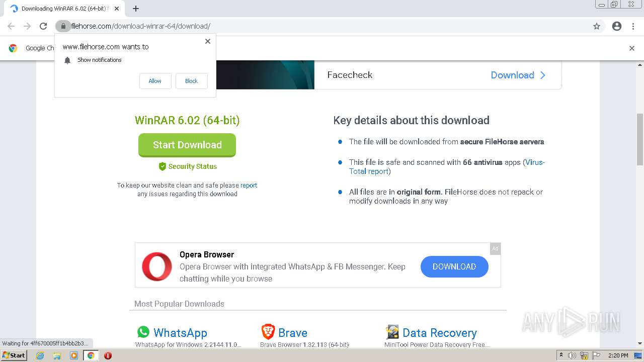644x362 pixels.
Task: Click the red Opera taskbar icon
Action: pyautogui.click(x=108, y=355)
